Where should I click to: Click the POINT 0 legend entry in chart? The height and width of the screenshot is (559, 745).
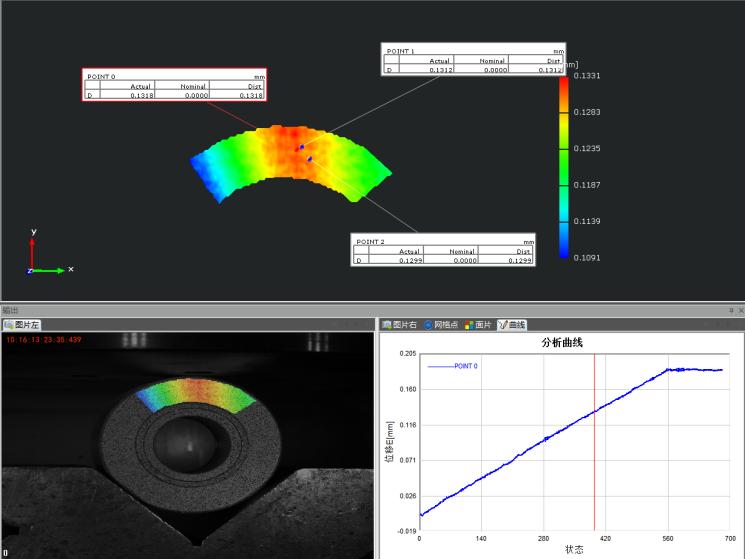coord(453,366)
